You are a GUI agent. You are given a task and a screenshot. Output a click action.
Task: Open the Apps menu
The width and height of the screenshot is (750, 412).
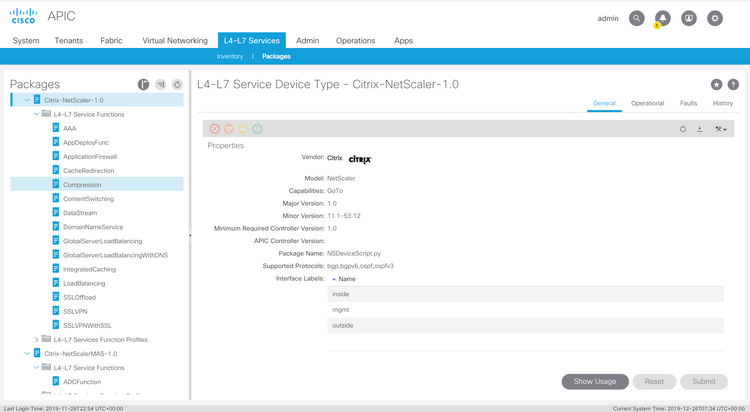coord(403,41)
